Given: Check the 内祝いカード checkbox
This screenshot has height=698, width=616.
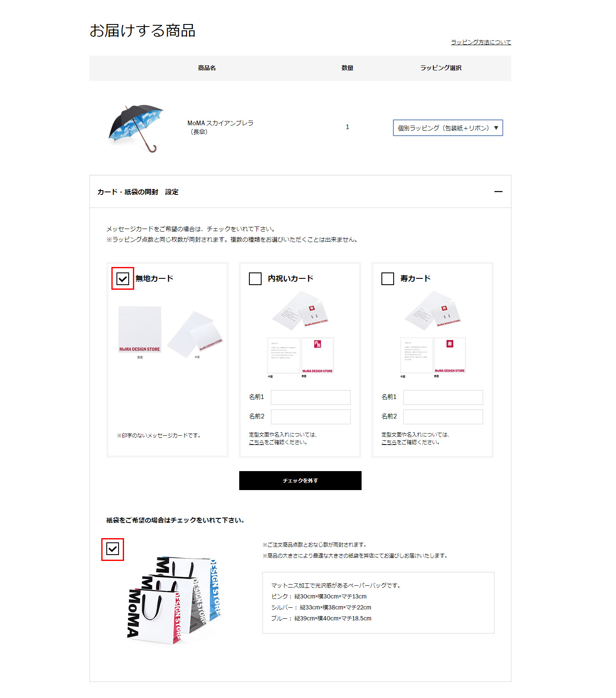Looking at the screenshot, I should 255,279.
